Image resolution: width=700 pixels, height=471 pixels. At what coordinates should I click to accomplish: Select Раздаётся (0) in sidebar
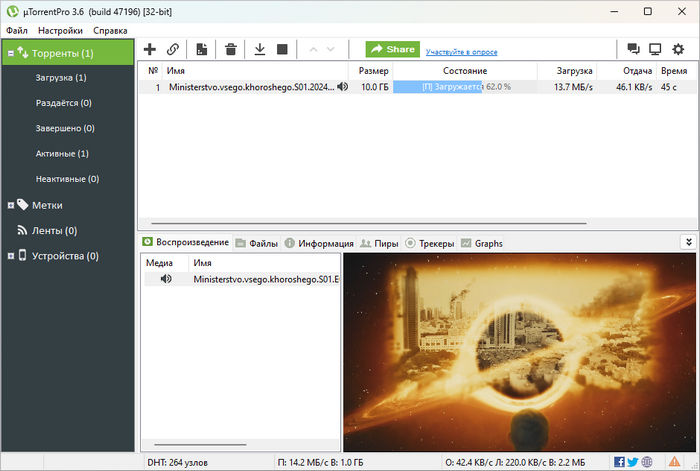click(63, 103)
